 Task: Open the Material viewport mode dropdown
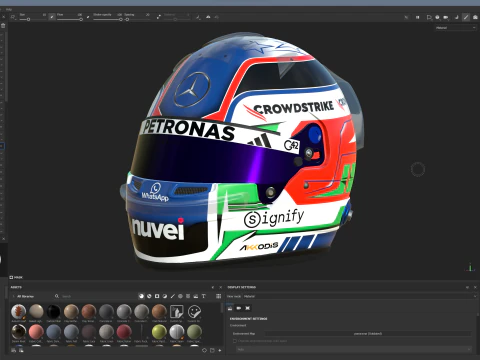[456, 28]
